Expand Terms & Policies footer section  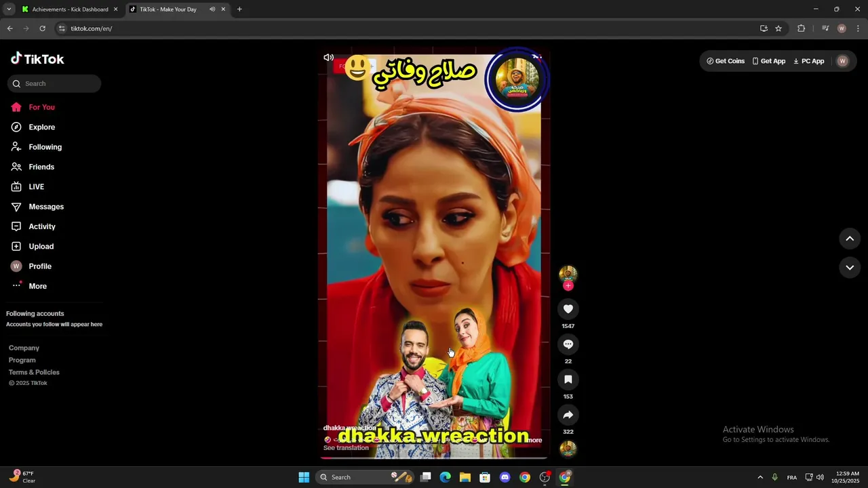[x=34, y=372]
